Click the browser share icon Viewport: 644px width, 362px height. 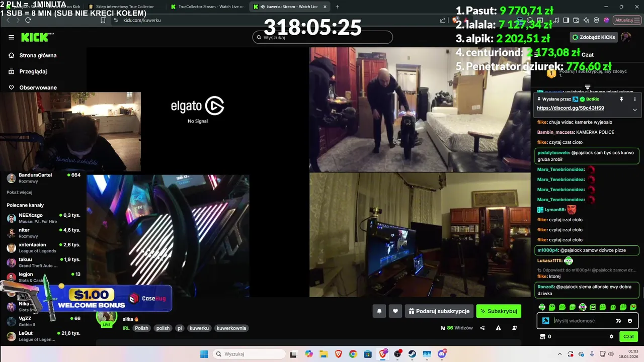(443, 20)
